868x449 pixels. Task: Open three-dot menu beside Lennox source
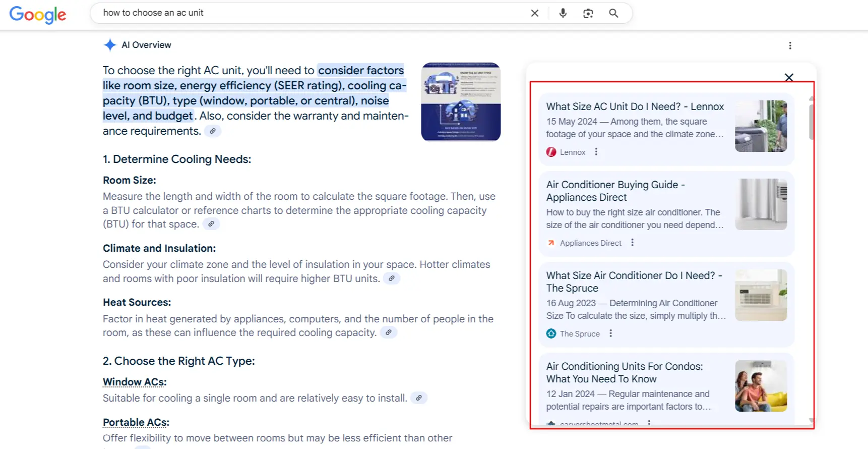596,152
